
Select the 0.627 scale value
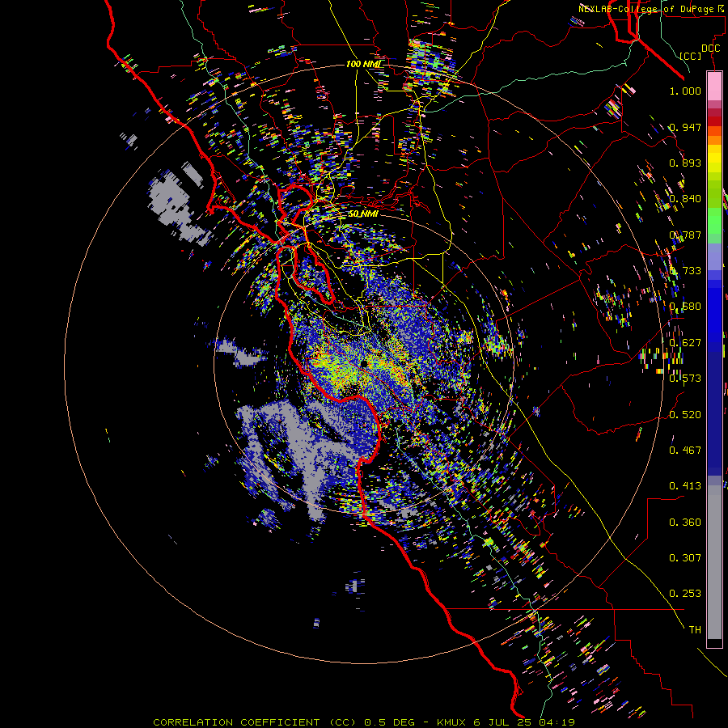click(685, 343)
